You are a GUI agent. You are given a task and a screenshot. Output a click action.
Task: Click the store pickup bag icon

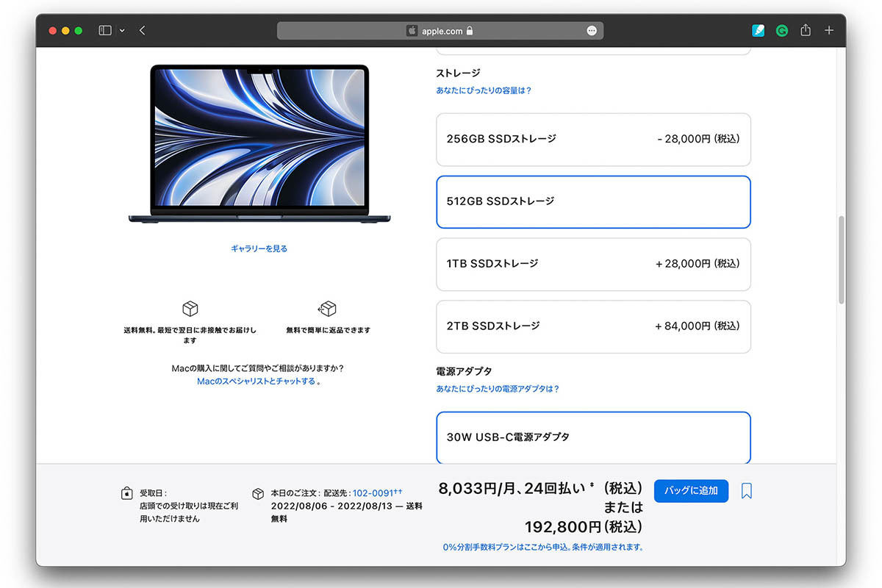tap(127, 493)
